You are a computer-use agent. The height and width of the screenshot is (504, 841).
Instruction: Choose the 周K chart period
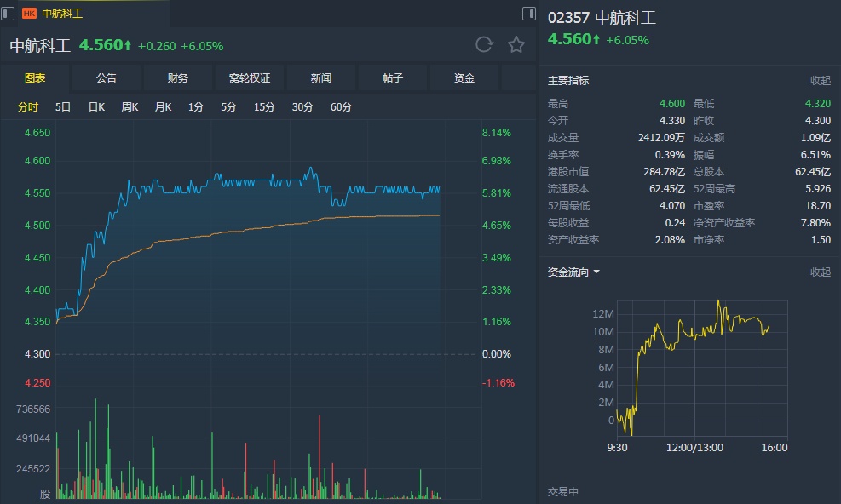coord(130,107)
